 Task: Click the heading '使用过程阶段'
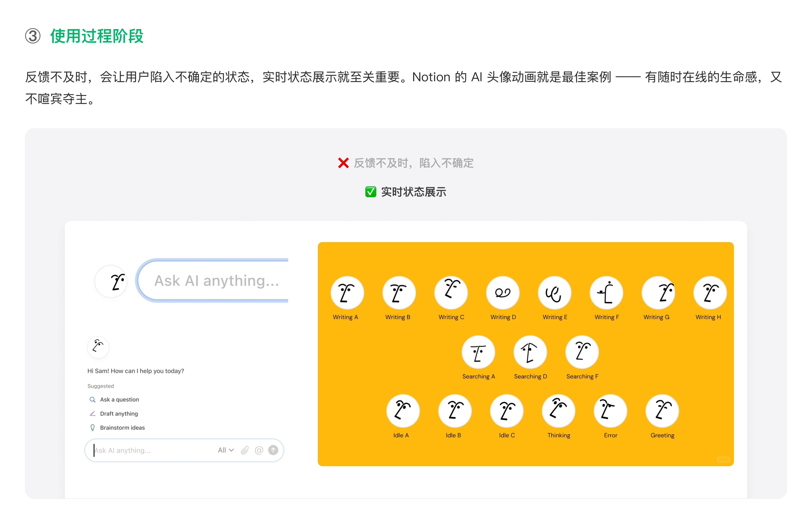[97, 36]
